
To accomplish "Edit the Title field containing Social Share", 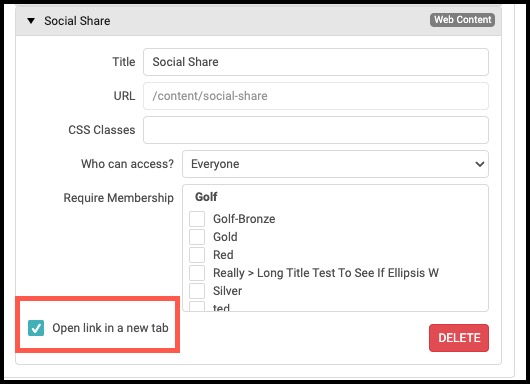I will tap(316, 62).
